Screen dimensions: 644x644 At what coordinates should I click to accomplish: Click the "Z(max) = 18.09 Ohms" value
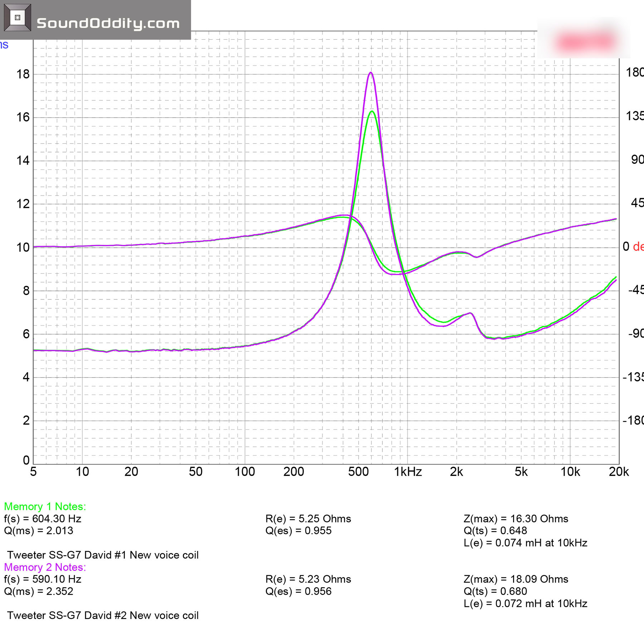516,579
